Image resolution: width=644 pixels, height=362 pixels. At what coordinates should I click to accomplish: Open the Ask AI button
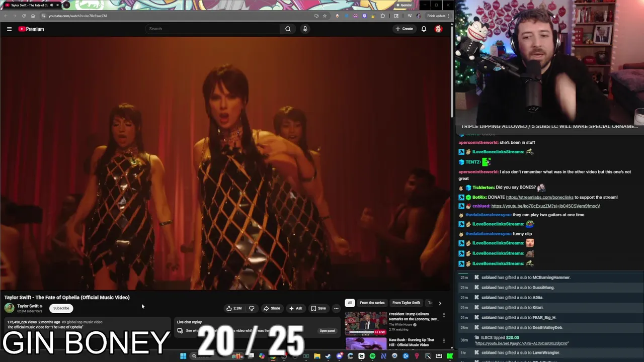(x=296, y=308)
